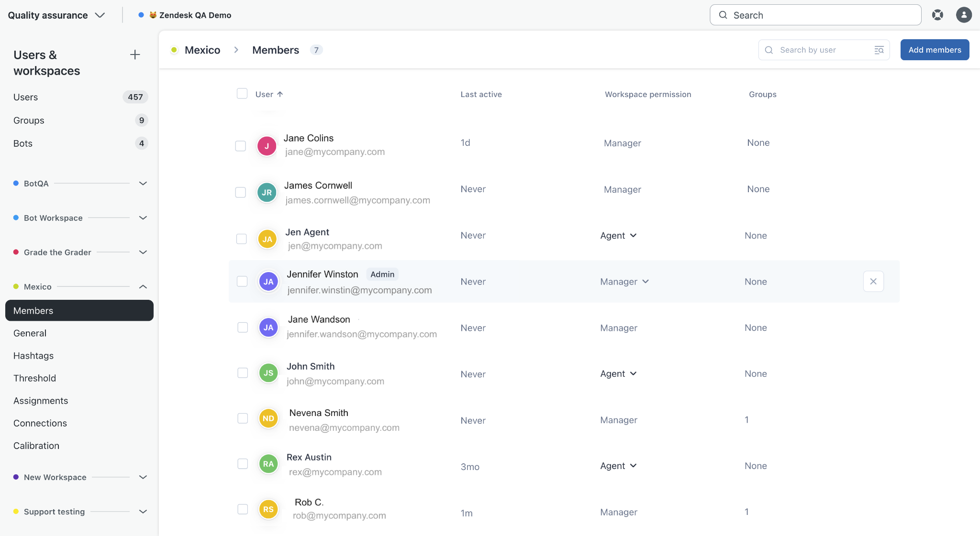The image size is (980, 536).
Task: Open the Calibration settings item
Action: point(36,446)
